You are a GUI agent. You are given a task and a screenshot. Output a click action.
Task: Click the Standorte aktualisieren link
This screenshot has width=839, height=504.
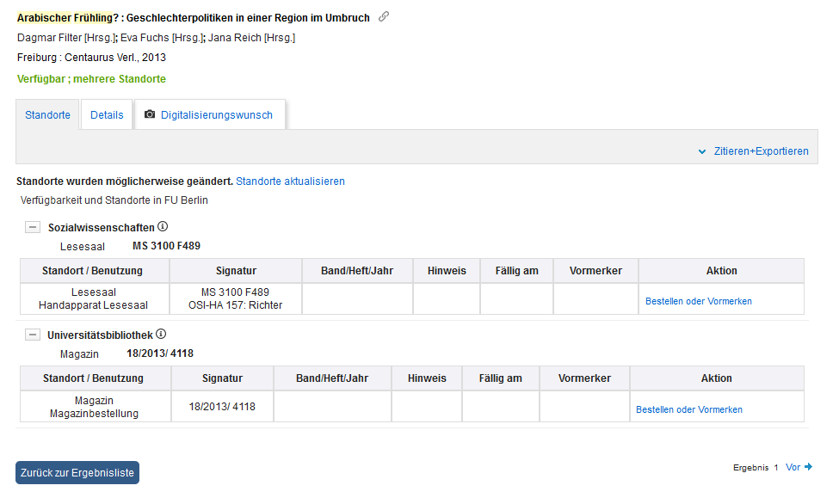[x=290, y=181]
